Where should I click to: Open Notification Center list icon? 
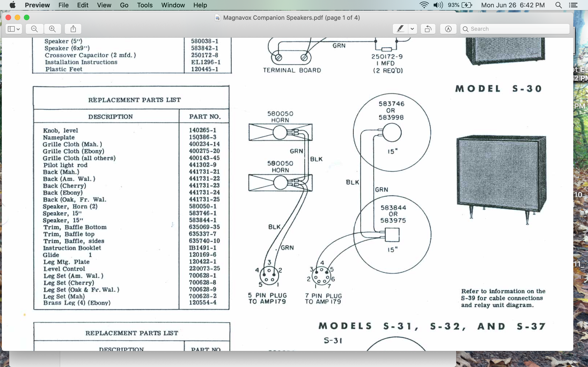click(x=573, y=5)
